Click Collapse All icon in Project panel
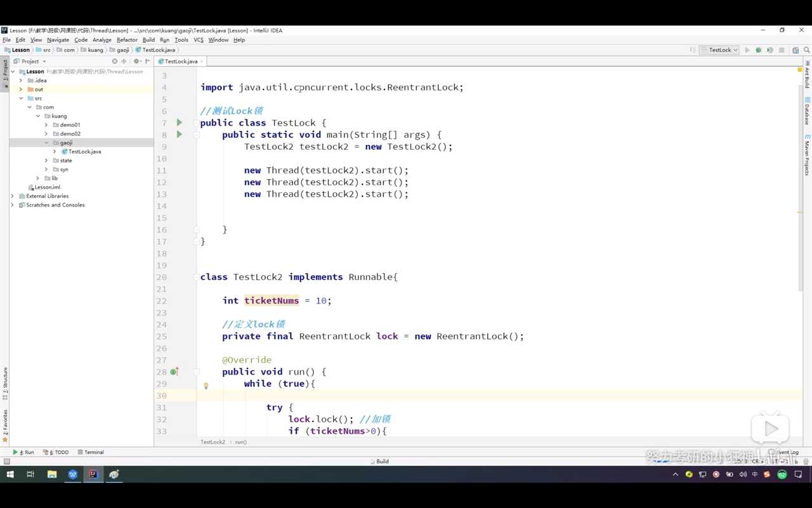 pos(124,62)
